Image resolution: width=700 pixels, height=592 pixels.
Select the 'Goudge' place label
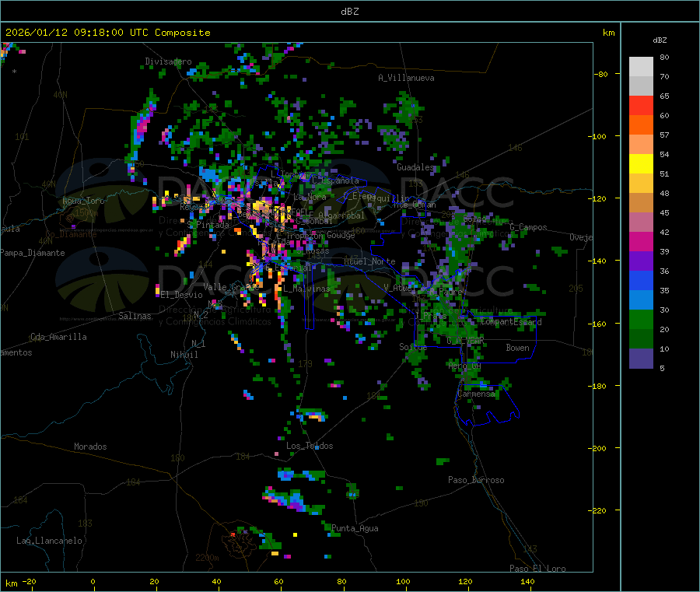tap(341, 235)
